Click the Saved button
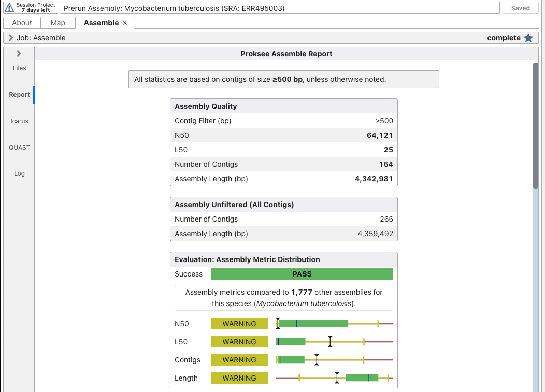Screen dimensions: 545x392 pyautogui.click(x=520, y=8)
